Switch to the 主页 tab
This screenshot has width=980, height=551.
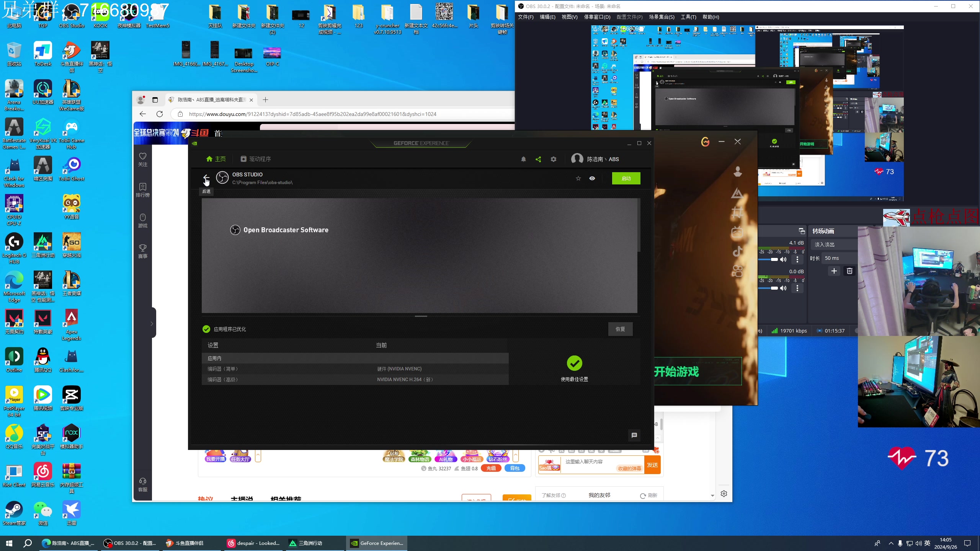tap(216, 159)
